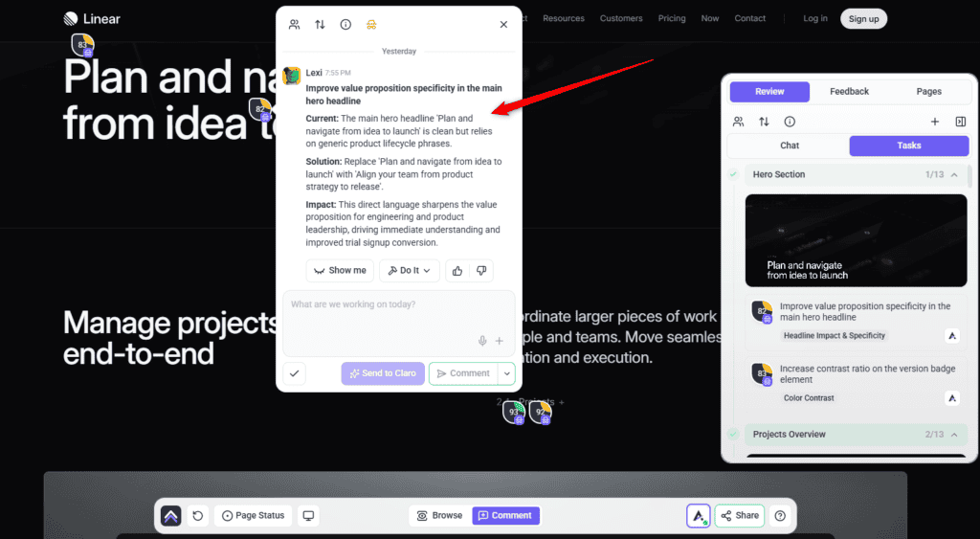980x539 pixels.
Task: Click the info icon in the side panel
Action: pyautogui.click(x=790, y=122)
